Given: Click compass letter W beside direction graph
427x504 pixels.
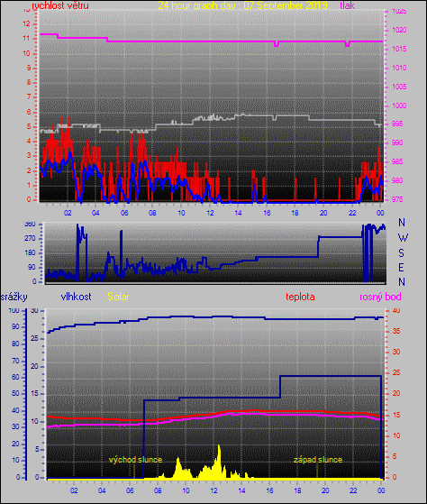Looking at the screenshot, I should [x=403, y=238].
